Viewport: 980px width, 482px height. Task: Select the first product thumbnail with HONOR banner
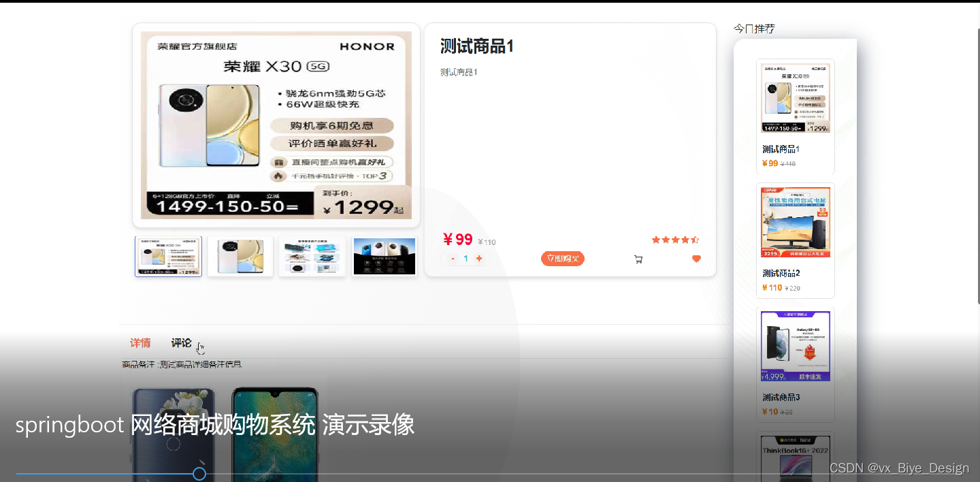169,257
